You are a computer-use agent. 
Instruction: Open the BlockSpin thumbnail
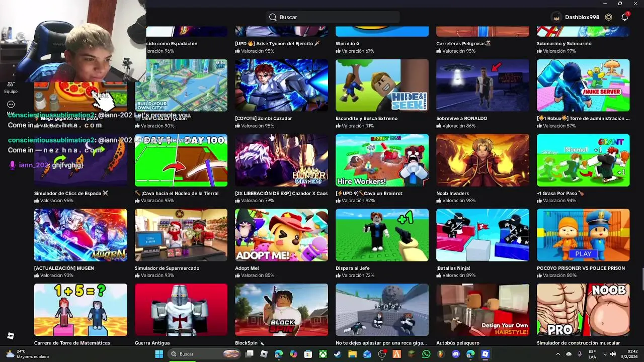click(x=281, y=310)
